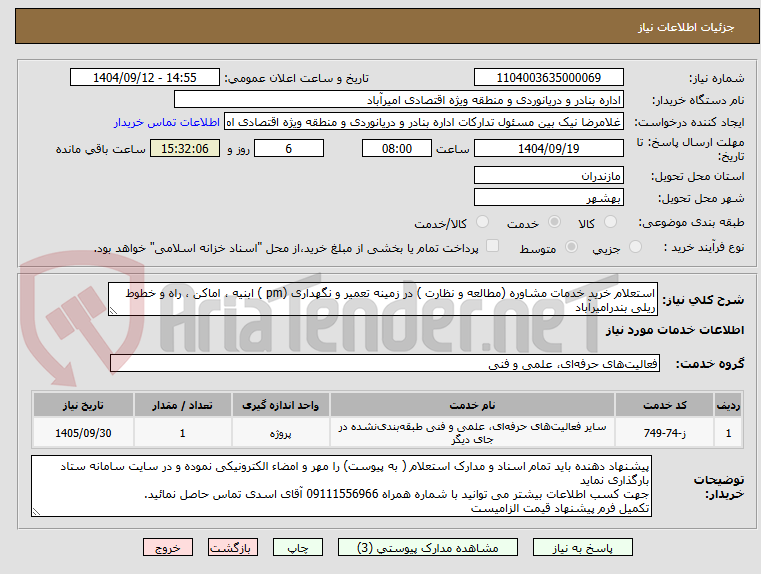The width and height of the screenshot is (761, 574).
Task: Click the unit cell پروژه
Action: (x=281, y=433)
